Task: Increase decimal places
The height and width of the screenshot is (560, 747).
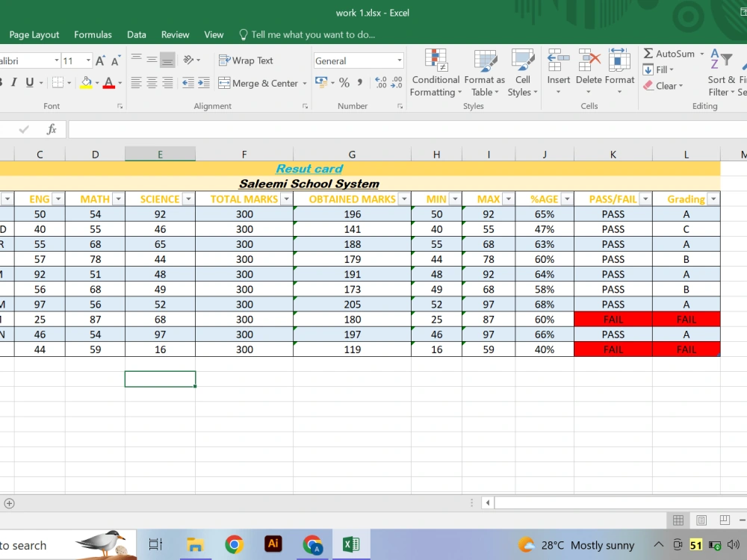Action: click(x=381, y=83)
